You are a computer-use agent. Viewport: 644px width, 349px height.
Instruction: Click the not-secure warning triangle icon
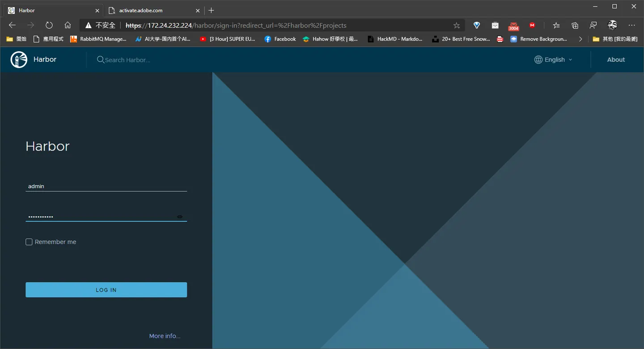coord(89,25)
